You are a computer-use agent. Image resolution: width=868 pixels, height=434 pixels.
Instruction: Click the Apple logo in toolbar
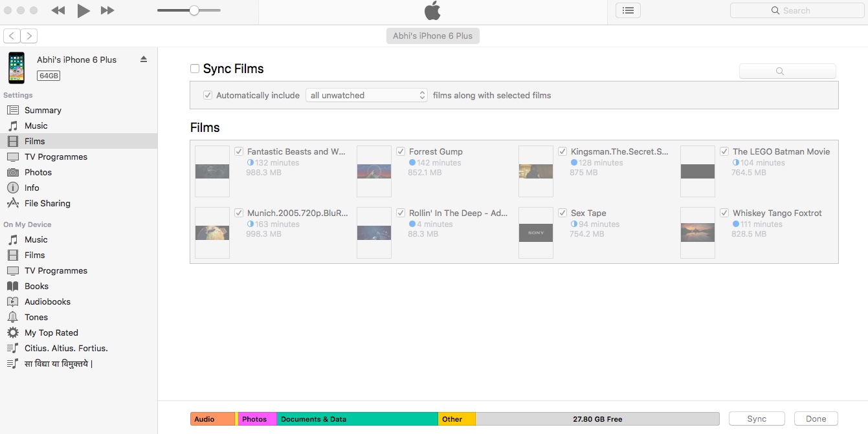pos(432,10)
